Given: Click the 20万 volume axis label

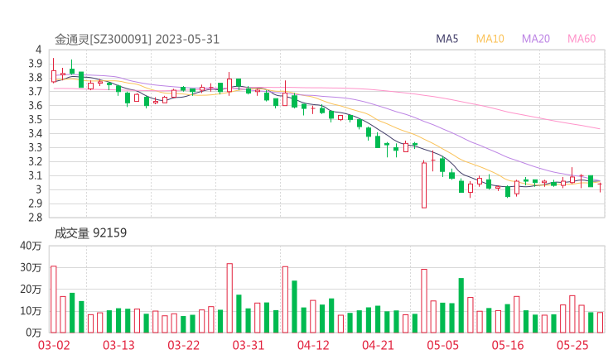Looking at the screenshot, I should click(31, 290).
